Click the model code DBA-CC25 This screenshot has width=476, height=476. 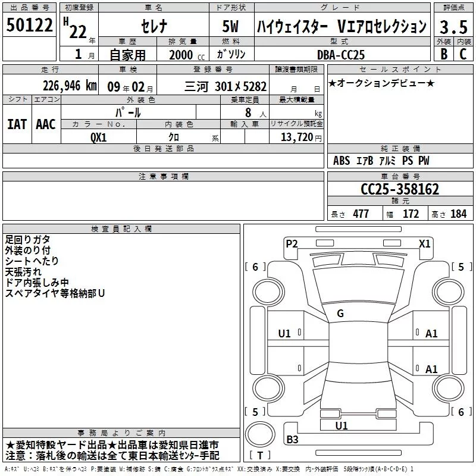[340, 55]
